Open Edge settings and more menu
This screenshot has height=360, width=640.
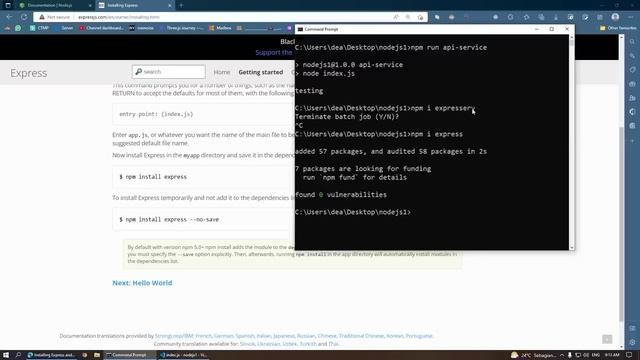coord(631,17)
